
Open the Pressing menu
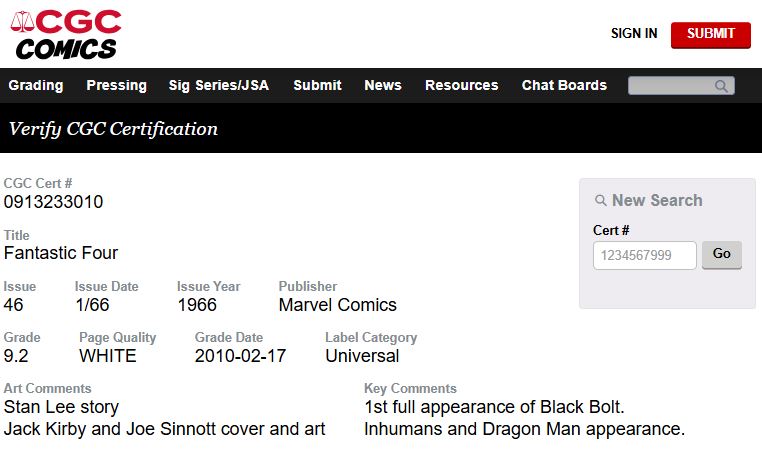click(x=116, y=86)
